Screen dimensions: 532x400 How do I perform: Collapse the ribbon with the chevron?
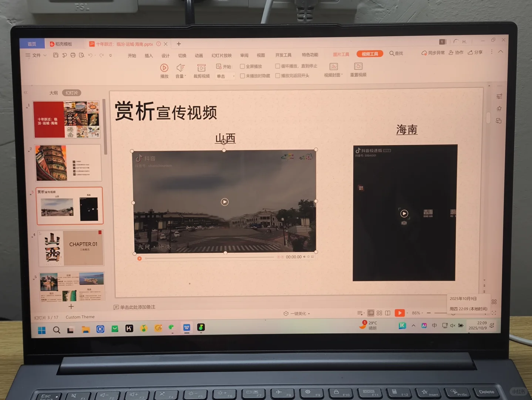(x=501, y=52)
